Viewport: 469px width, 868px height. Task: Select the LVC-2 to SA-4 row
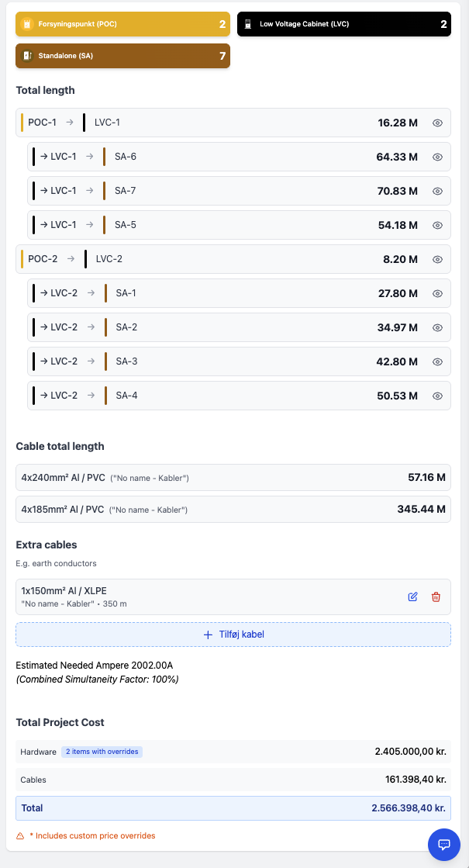coord(233,396)
